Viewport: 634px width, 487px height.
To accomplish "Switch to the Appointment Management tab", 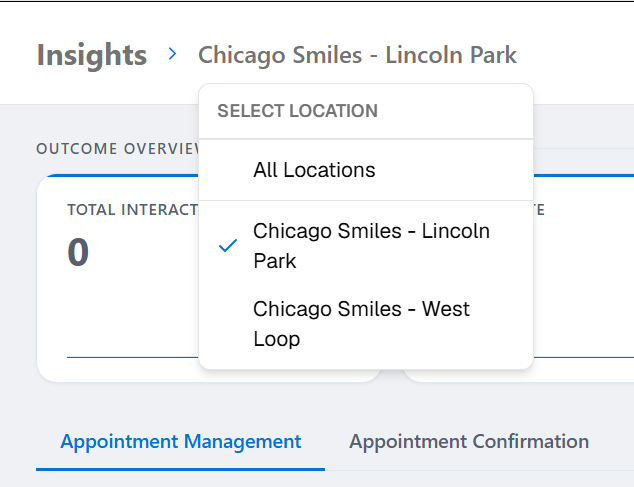I will click(x=180, y=441).
